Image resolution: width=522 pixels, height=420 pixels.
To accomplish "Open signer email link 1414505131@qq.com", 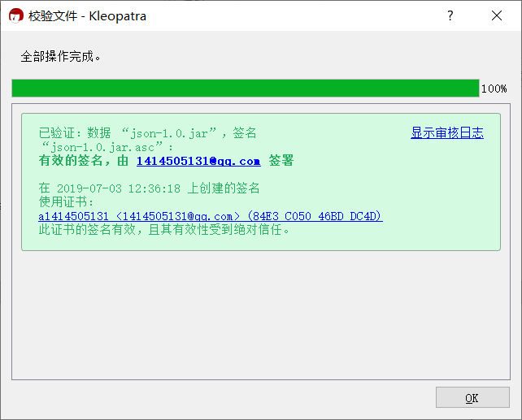I will (198, 161).
